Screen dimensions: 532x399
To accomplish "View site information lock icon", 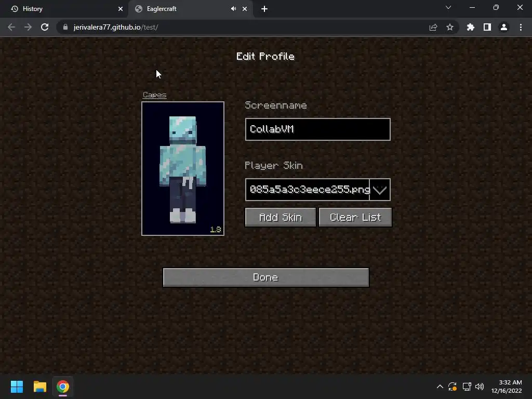I will [x=65, y=27].
